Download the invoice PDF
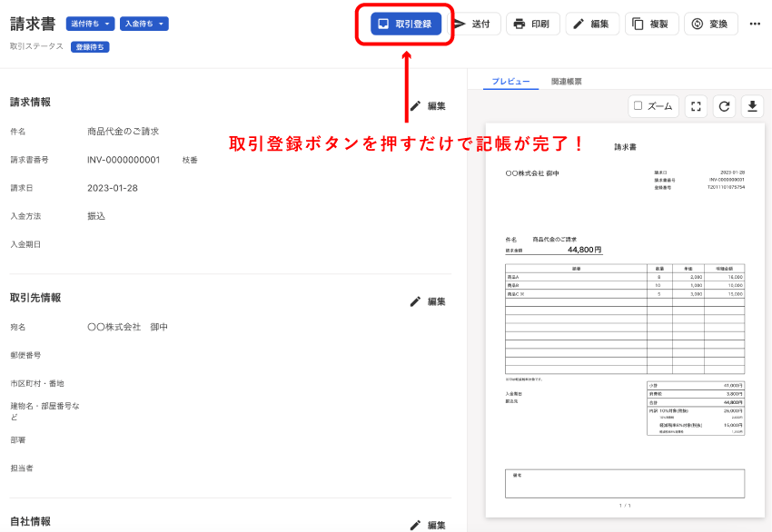Viewport: 772px width, 532px height. [752, 106]
